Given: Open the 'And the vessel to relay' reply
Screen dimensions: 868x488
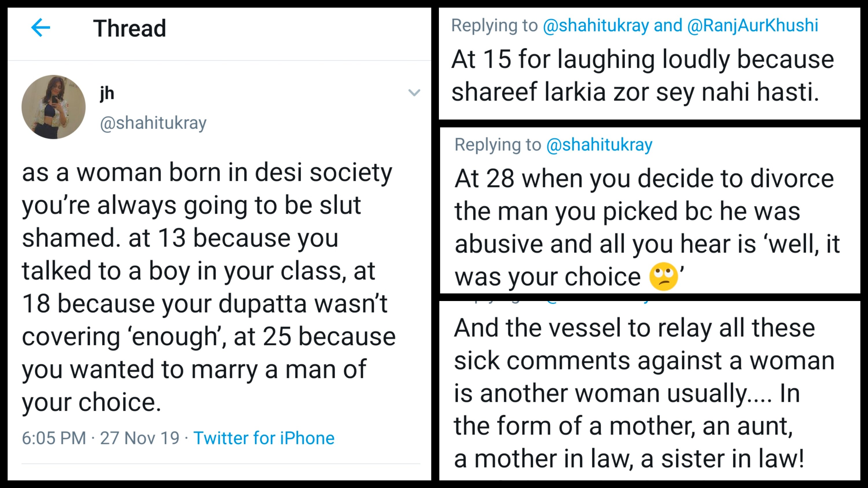Looking at the screenshot, I should (643, 393).
